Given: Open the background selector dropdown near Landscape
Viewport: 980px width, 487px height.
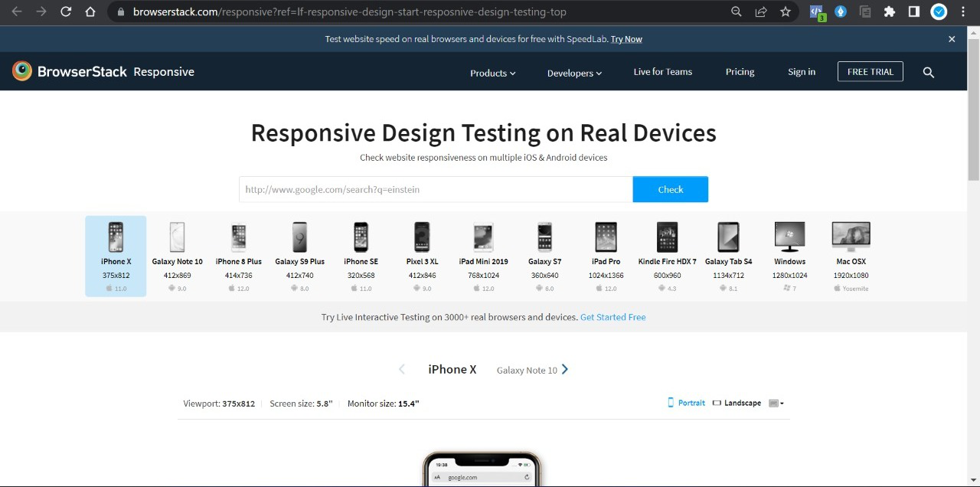Looking at the screenshot, I should point(776,402).
